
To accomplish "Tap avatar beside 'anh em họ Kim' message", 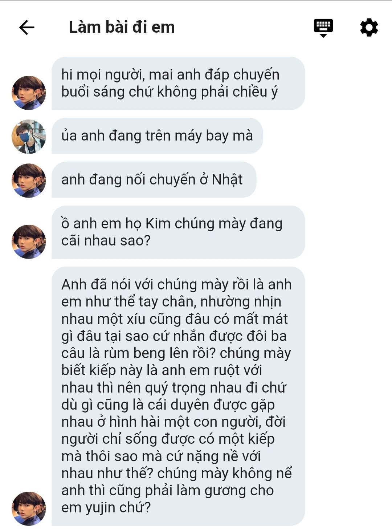I will 29,241.
